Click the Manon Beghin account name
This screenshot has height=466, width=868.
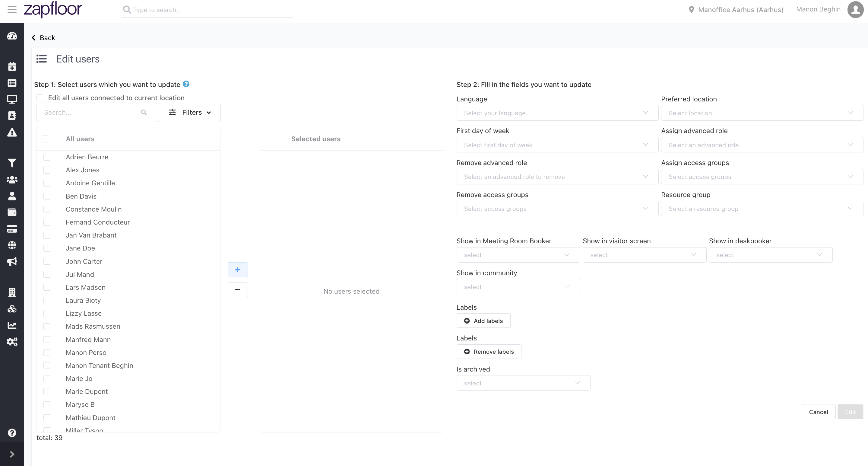(818, 9)
